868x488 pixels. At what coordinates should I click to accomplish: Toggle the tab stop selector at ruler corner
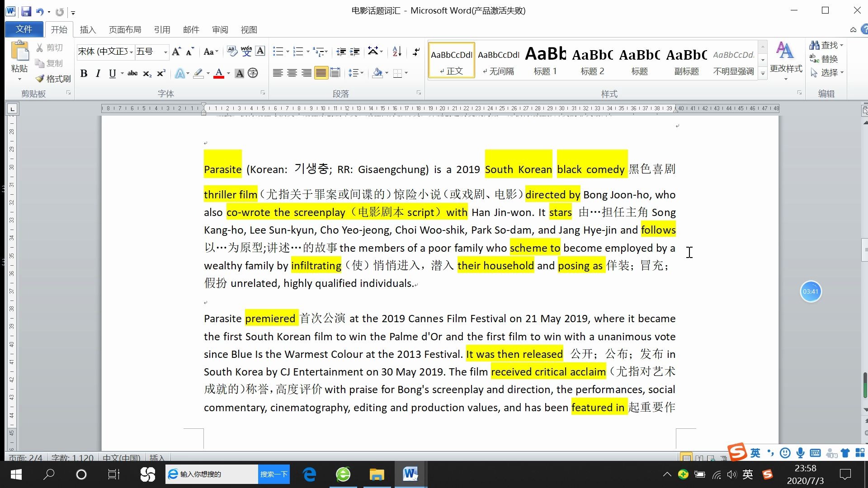click(x=12, y=109)
